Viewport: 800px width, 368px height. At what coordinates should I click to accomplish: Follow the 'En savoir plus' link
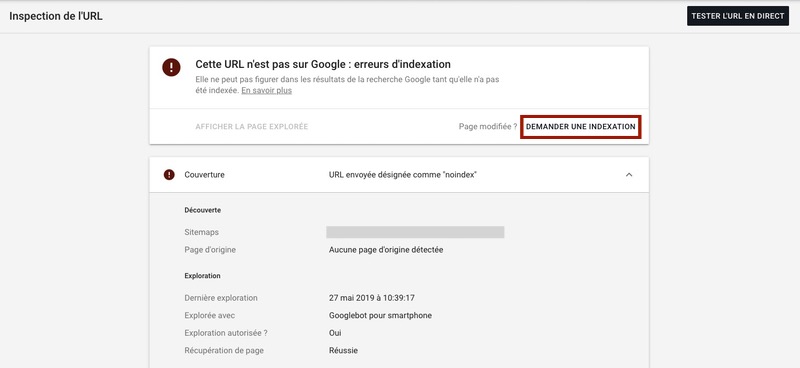click(x=266, y=91)
